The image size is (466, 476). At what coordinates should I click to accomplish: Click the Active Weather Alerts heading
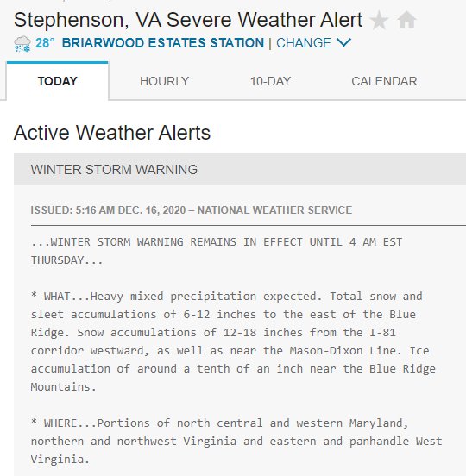112,133
